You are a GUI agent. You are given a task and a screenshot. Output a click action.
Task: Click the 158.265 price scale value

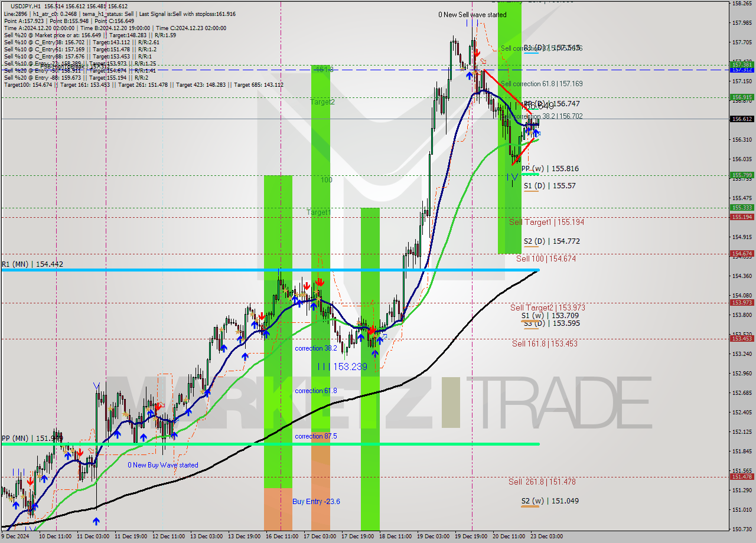(x=742, y=3)
